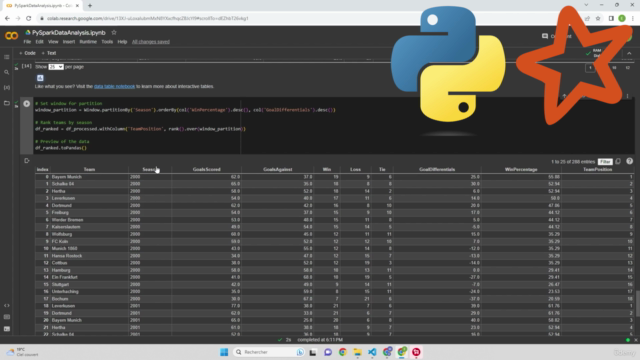Sort table by Team column header
This screenshot has width=640, height=360.
coord(89,169)
